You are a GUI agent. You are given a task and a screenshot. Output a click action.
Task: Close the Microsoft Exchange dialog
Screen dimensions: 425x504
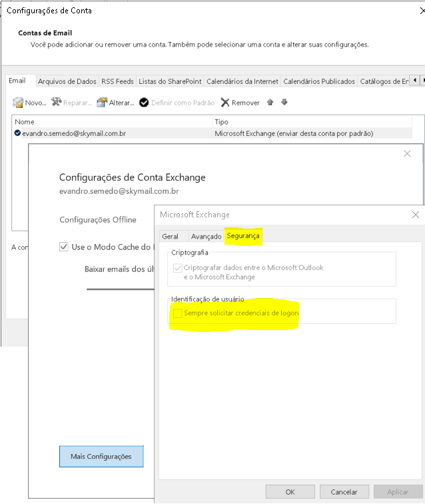click(416, 215)
